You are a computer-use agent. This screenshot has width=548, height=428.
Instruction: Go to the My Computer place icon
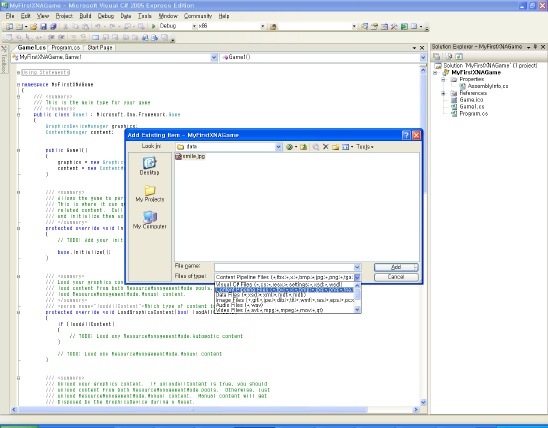pyautogui.click(x=150, y=220)
